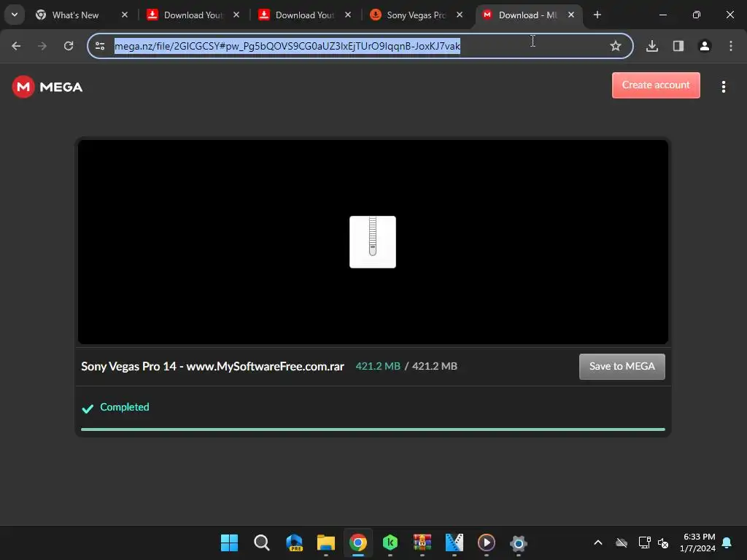Switch to the second Download Yout tab
The image size is (747, 560).
(x=305, y=15)
